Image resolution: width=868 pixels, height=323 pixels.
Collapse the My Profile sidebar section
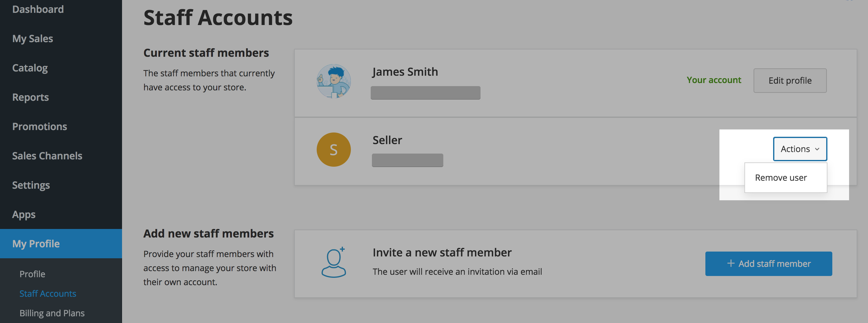pos(36,244)
